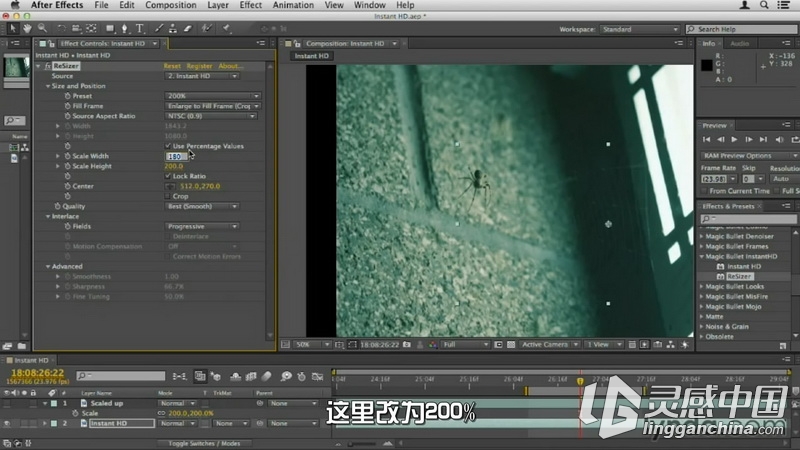Open the Workspace Standard dropdown
The image size is (800, 450).
coord(640,29)
